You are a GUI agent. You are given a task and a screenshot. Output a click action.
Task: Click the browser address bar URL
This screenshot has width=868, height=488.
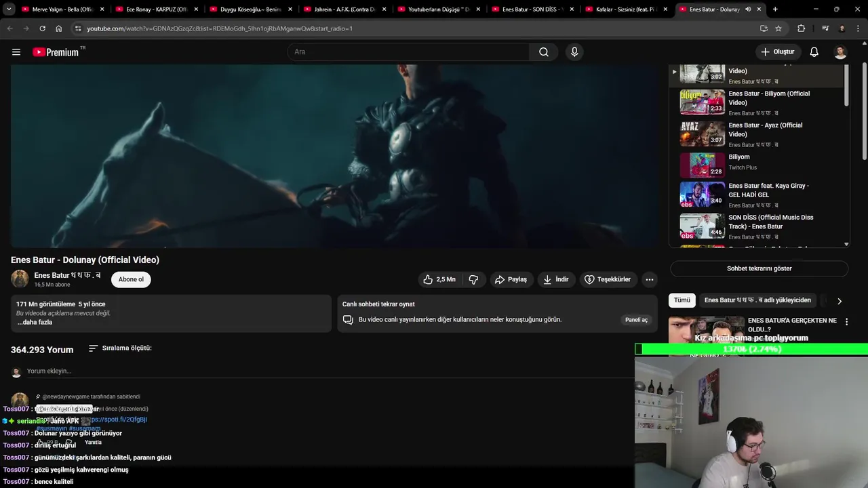(220, 28)
